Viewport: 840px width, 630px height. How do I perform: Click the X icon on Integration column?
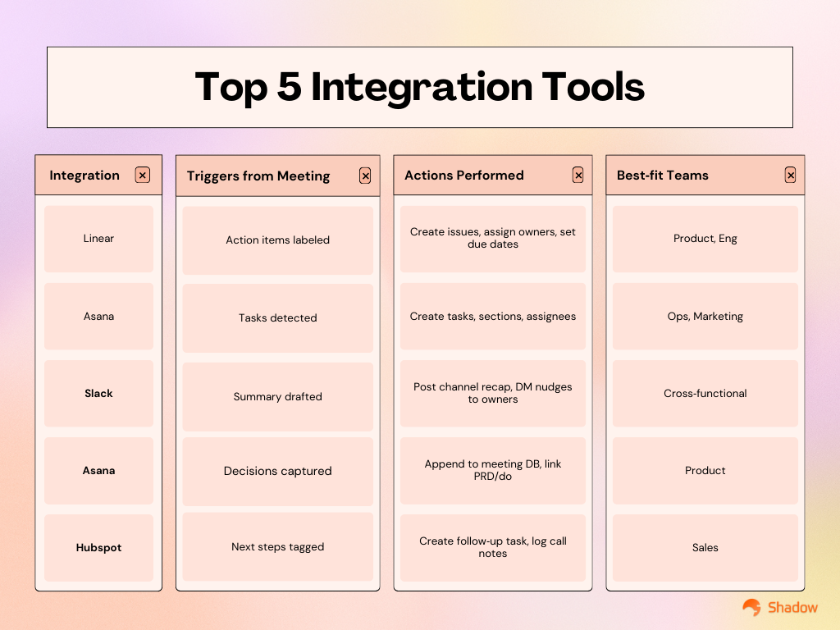pyautogui.click(x=142, y=175)
